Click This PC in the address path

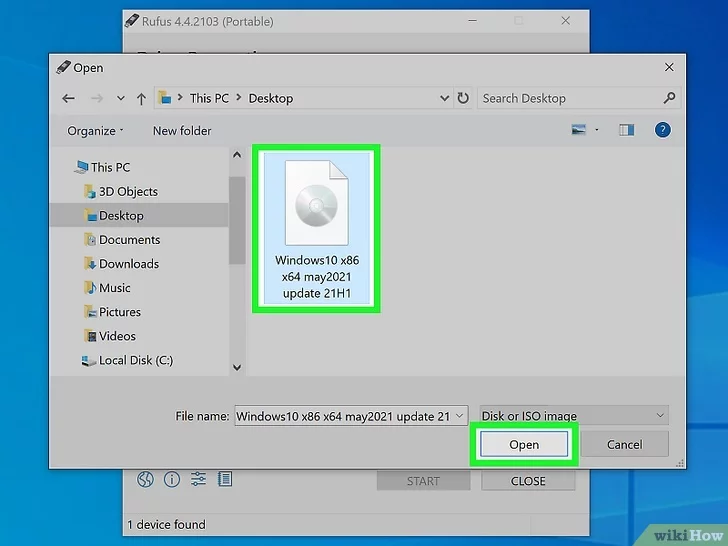tap(209, 98)
